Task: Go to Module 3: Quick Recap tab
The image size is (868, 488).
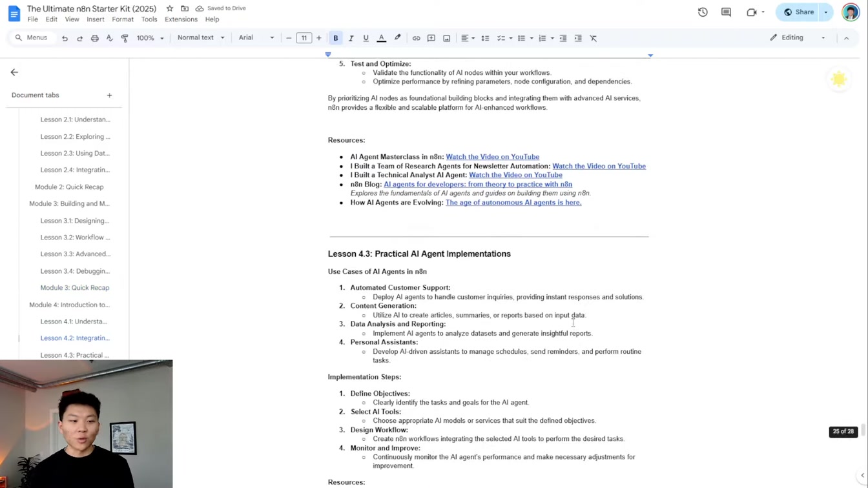Action: pyautogui.click(x=75, y=288)
